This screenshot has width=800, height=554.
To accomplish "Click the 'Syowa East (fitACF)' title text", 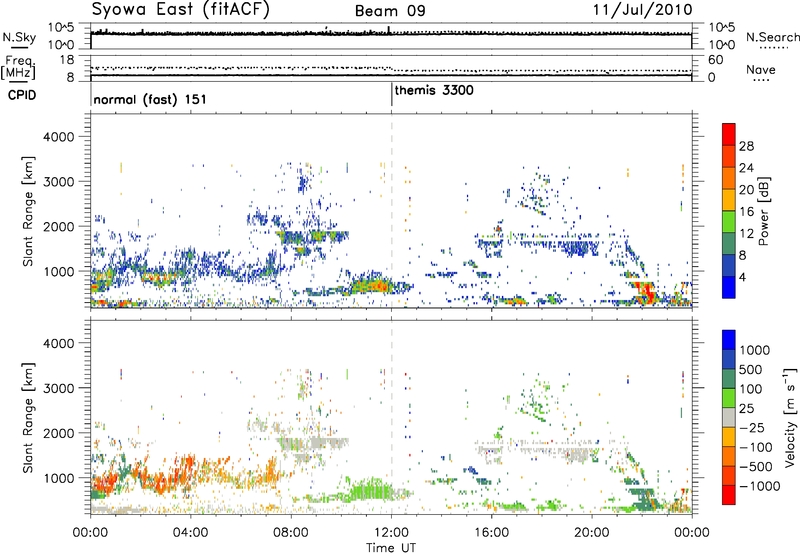I will (x=181, y=10).
